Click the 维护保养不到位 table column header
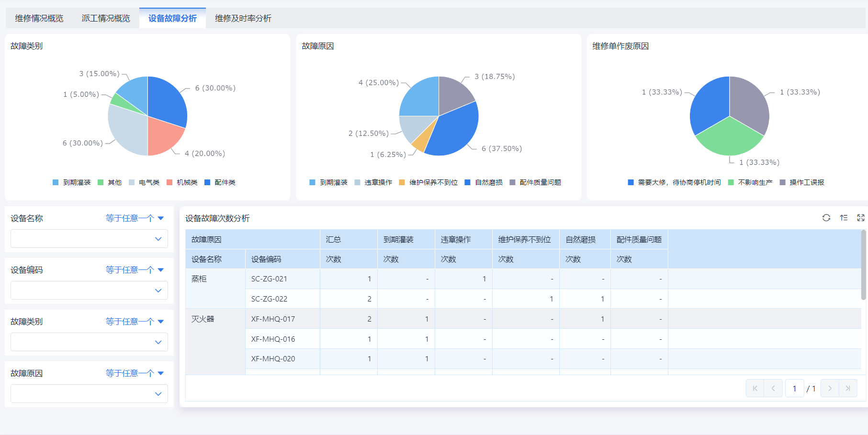 tap(526, 239)
